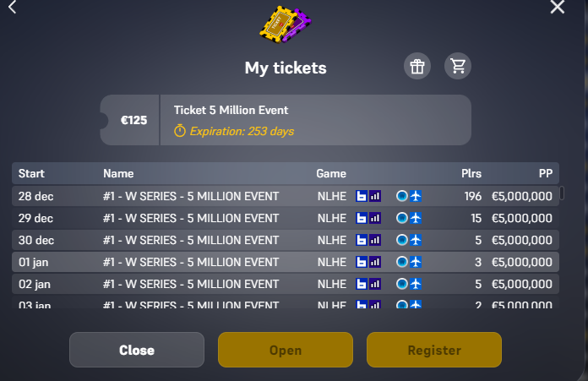Click the bar chart icon in 29 dec row
Viewport: 588px width, 381px height.
click(x=375, y=218)
